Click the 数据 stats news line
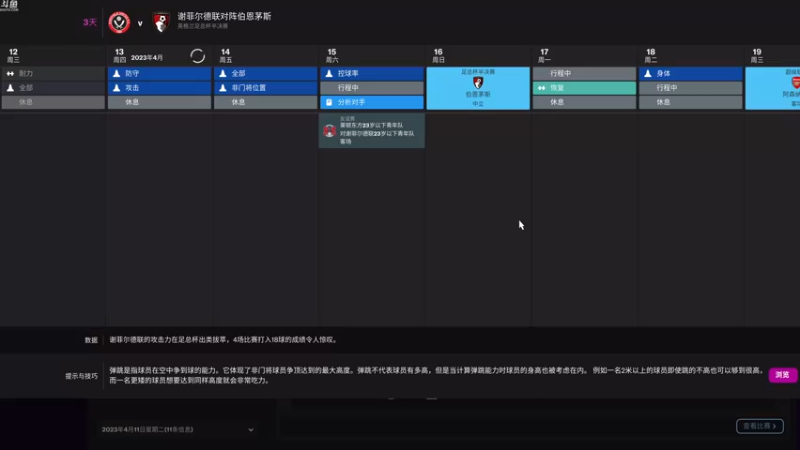The width and height of the screenshot is (800, 450). (x=223, y=340)
